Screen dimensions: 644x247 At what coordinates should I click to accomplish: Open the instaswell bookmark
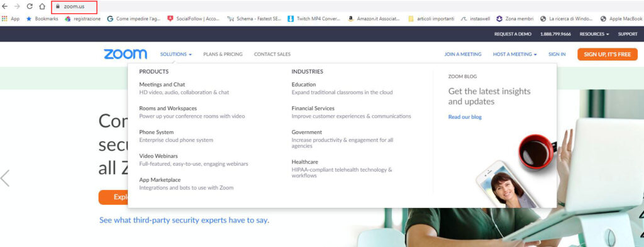point(475,19)
